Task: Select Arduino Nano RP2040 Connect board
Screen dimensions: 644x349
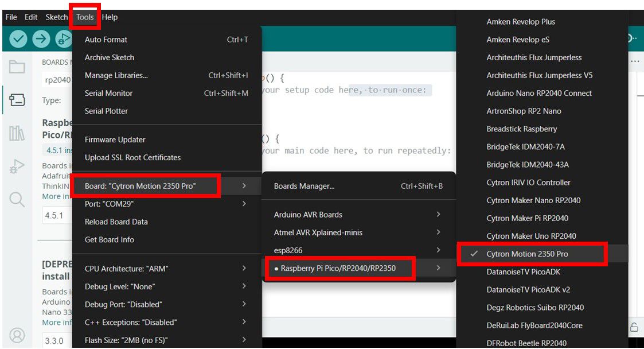Action: (539, 93)
